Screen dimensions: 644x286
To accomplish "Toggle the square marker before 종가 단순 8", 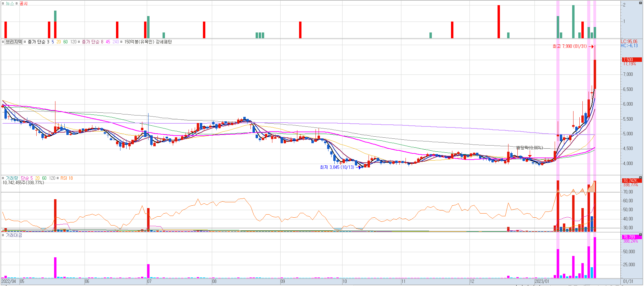I will pyautogui.click(x=79, y=42).
